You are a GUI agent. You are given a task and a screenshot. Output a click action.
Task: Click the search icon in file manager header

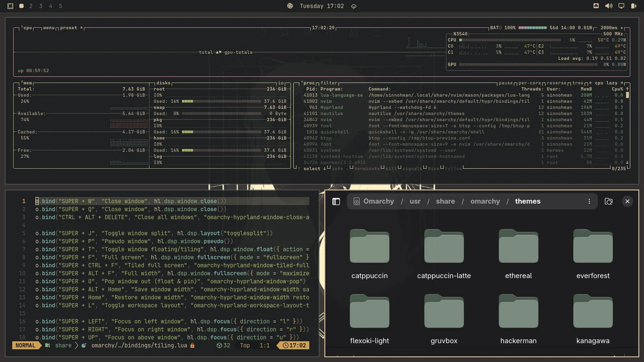(x=609, y=202)
